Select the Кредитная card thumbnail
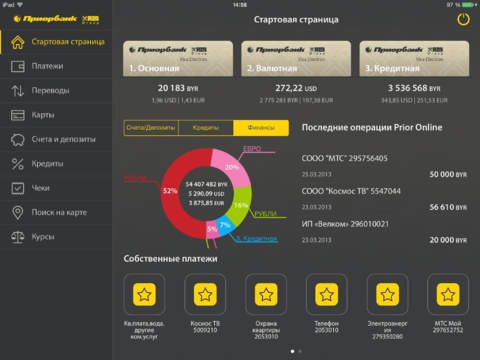480x360 pixels. click(x=414, y=59)
